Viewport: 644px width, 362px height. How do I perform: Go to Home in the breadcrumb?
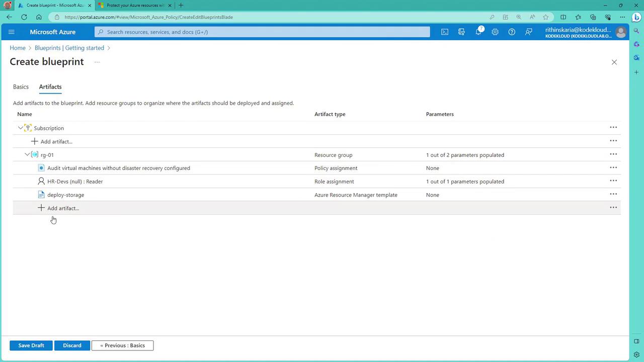point(18,48)
